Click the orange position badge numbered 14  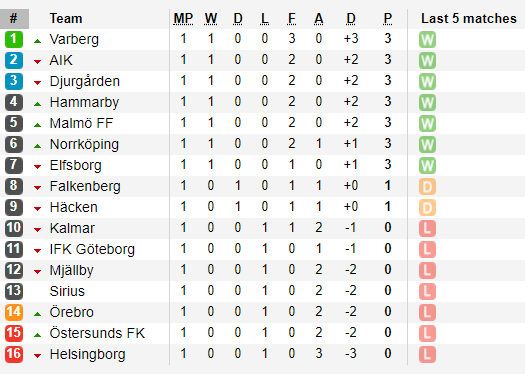tap(14, 312)
